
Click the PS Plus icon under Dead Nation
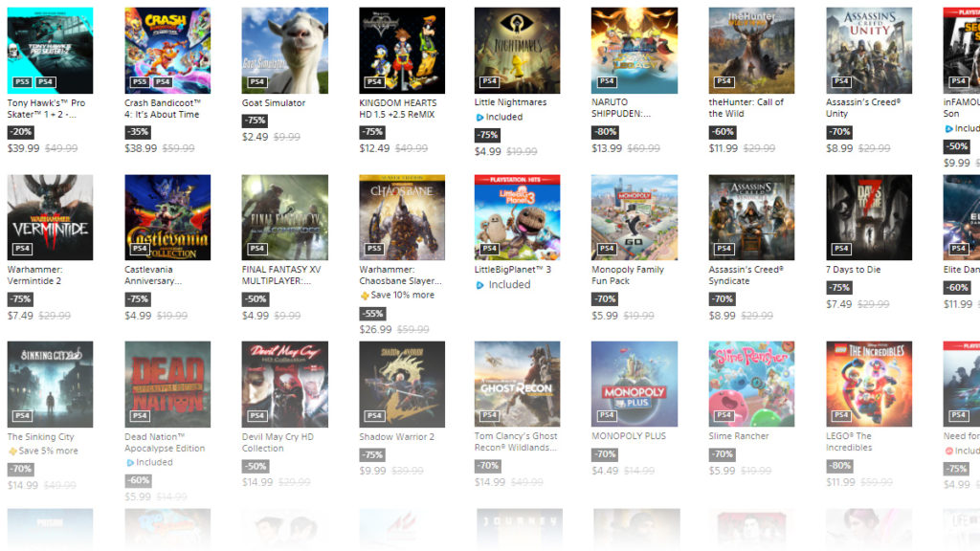[130, 463]
